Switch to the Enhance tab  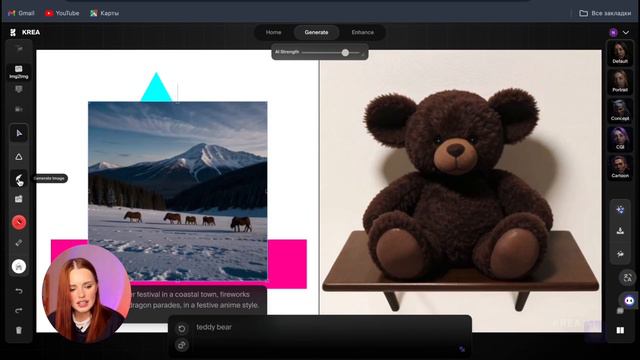(x=362, y=32)
